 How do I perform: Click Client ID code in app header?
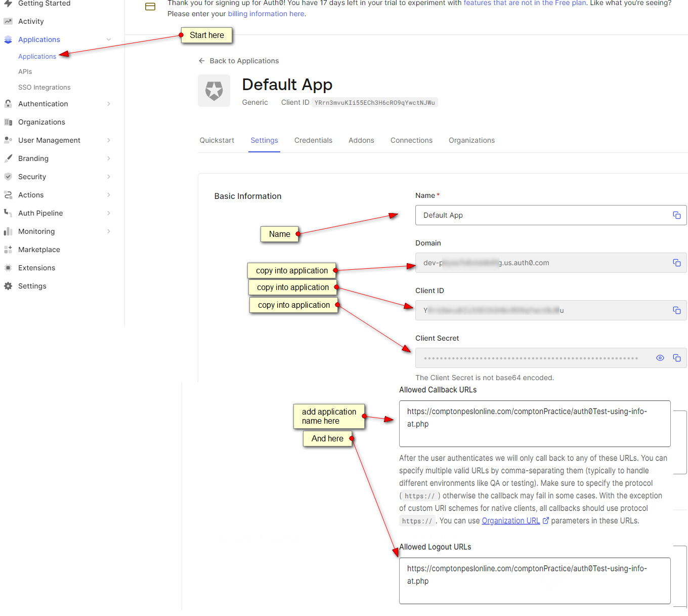coord(374,102)
